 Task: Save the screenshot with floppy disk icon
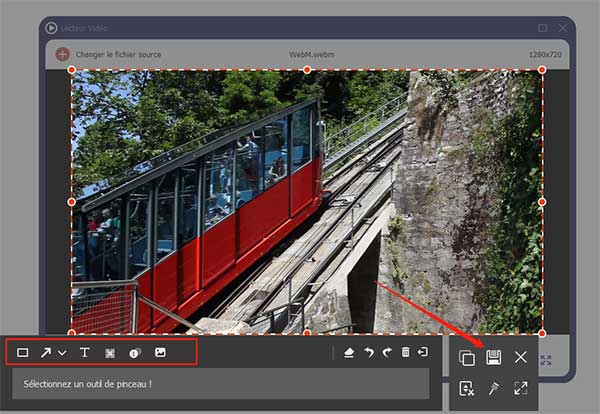click(493, 357)
